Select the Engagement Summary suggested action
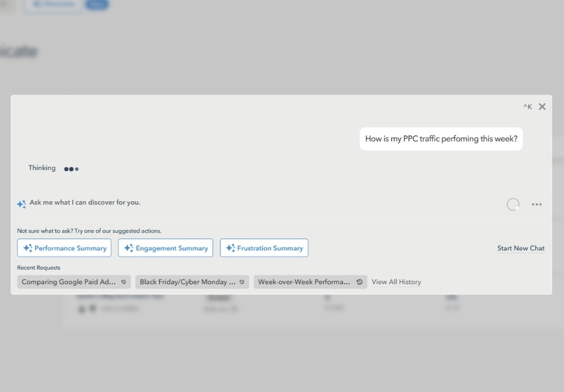564x392 pixels. [x=165, y=248]
